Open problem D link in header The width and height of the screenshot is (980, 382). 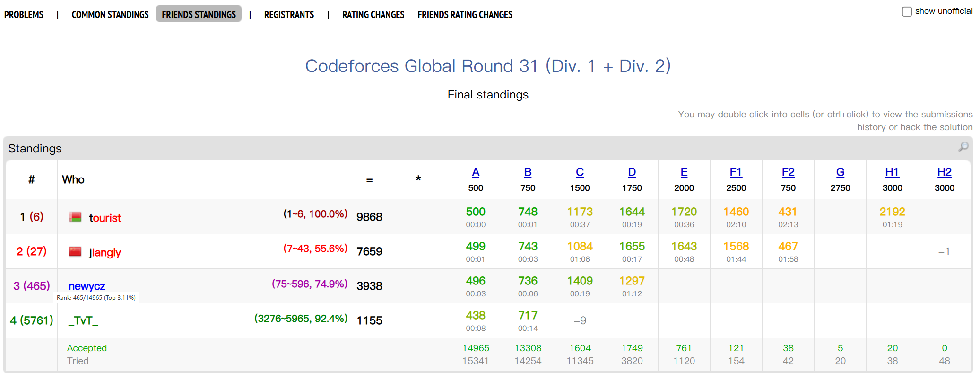pyautogui.click(x=632, y=172)
